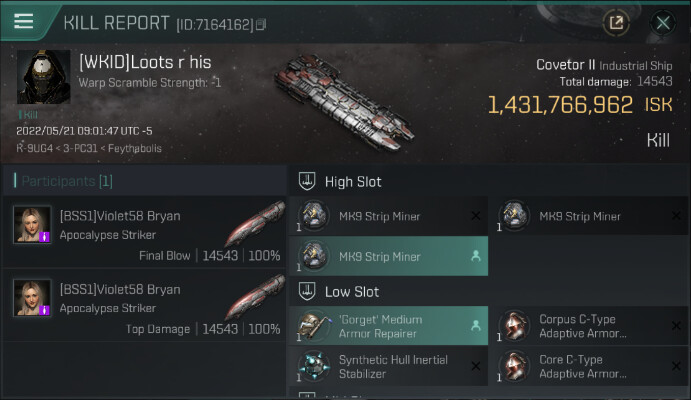
Task: Open the hamburger menu beside Kill Report
Action: (24, 22)
